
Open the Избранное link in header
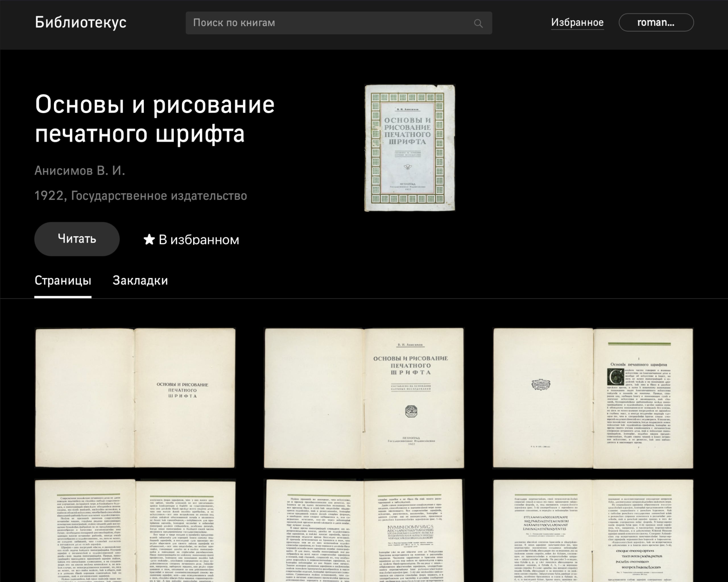577,22
